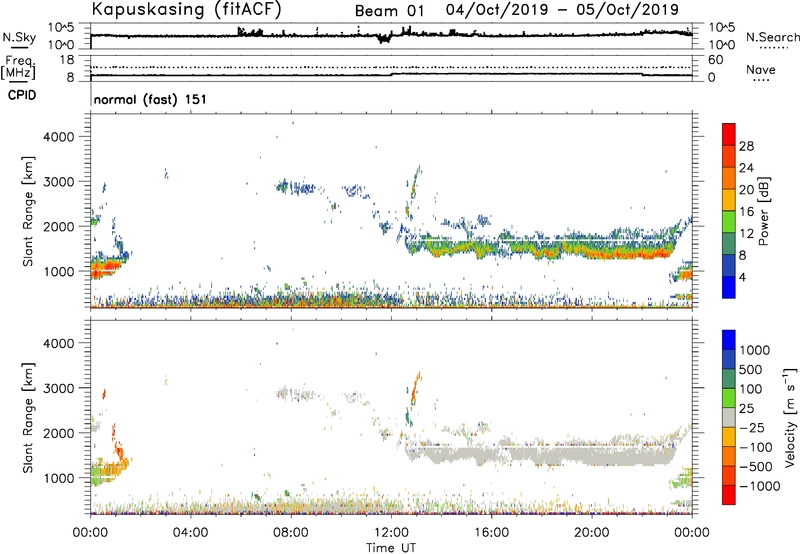Click the '60' tick right of frequency panel
This screenshot has width=800, height=554.
pyautogui.click(x=716, y=60)
